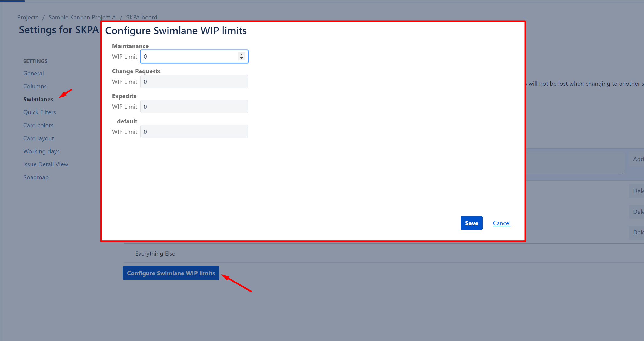Navigate to Working days settings
Screen dimensions: 644x341
(x=41, y=151)
